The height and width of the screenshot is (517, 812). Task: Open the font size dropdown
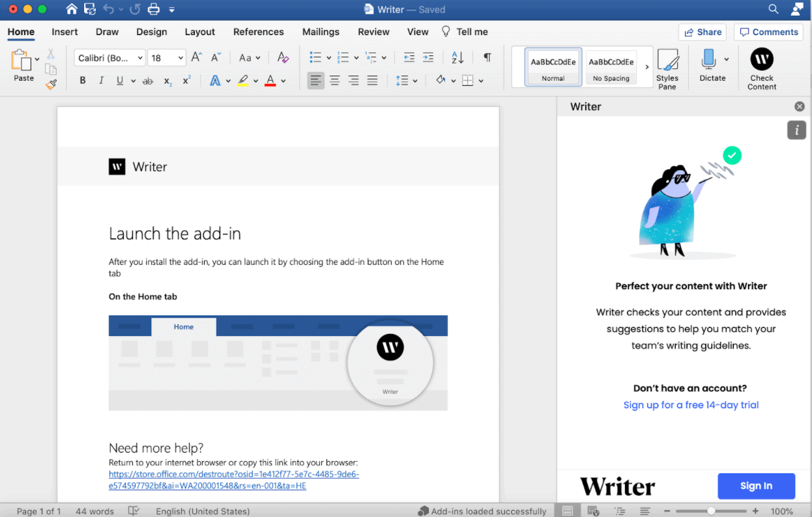181,58
